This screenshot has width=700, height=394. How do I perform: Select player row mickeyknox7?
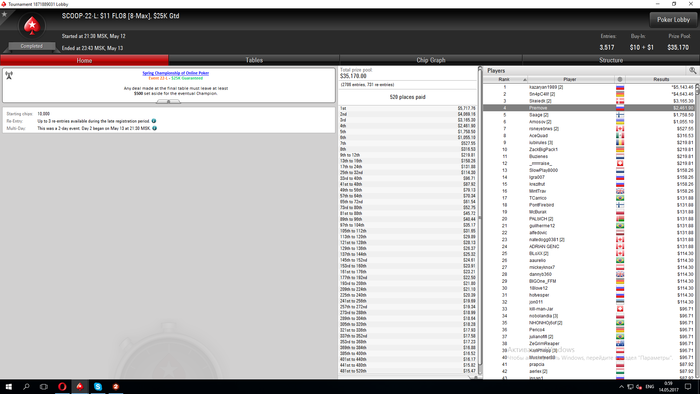(588, 267)
